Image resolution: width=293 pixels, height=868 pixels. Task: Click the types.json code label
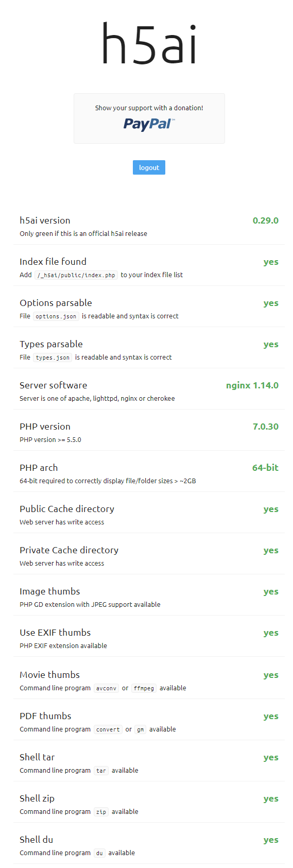[53, 358]
